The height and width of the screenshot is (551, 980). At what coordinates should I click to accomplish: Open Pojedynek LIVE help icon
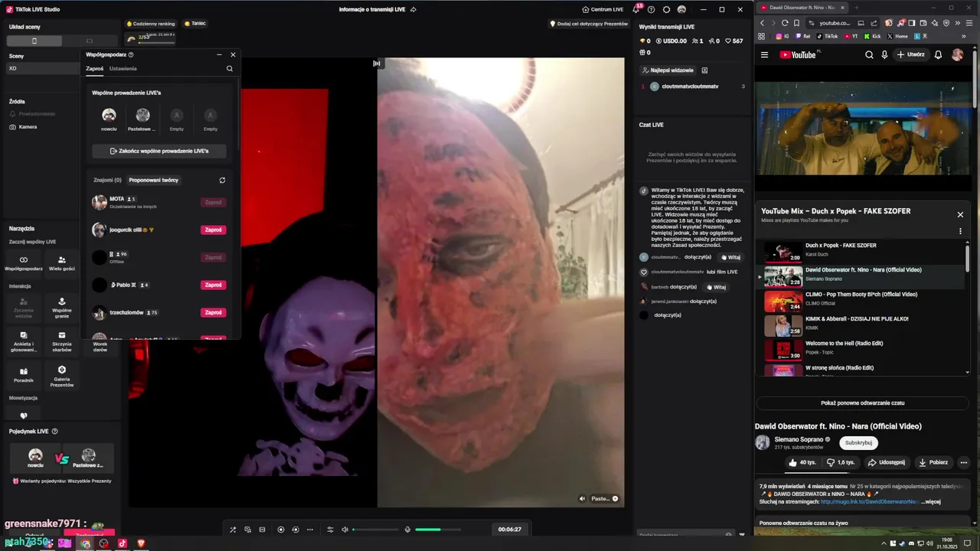(x=54, y=432)
